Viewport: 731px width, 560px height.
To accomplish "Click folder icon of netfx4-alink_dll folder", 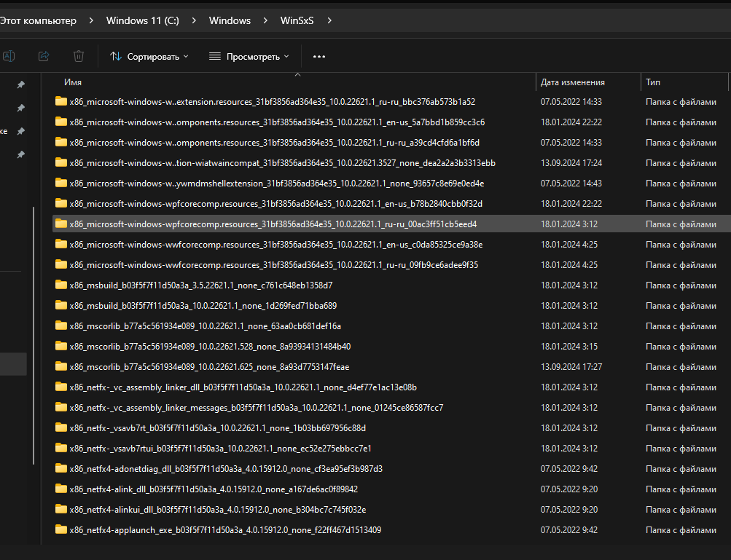I will (61, 489).
